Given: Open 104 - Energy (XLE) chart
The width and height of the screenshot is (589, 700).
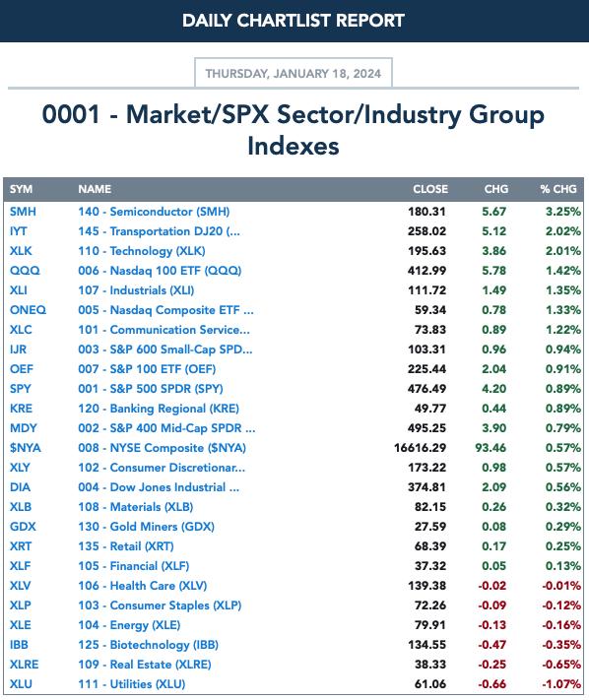Looking at the screenshot, I should (x=129, y=625).
